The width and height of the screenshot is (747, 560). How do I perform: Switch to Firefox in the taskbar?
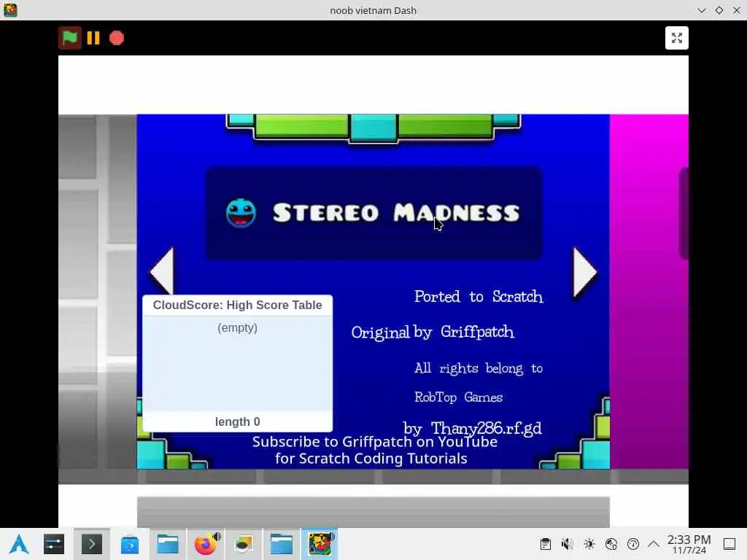206,544
